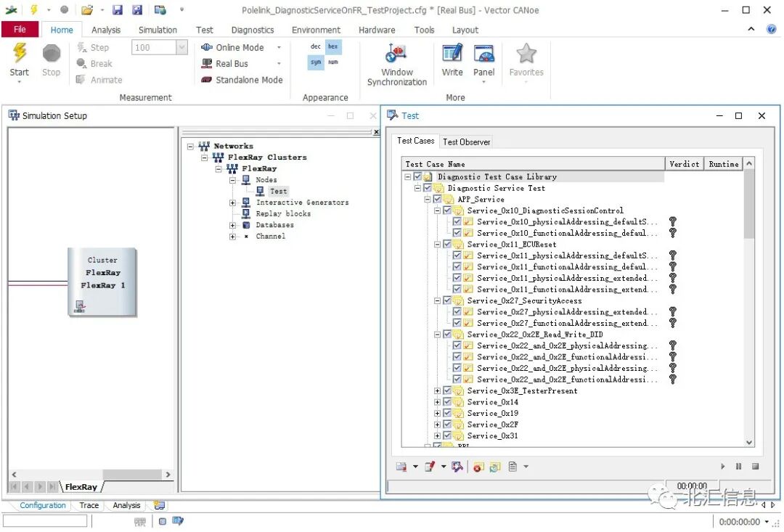Click quick-access lightning start icon
The width and height of the screenshot is (784, 532).
click(33, 9)
